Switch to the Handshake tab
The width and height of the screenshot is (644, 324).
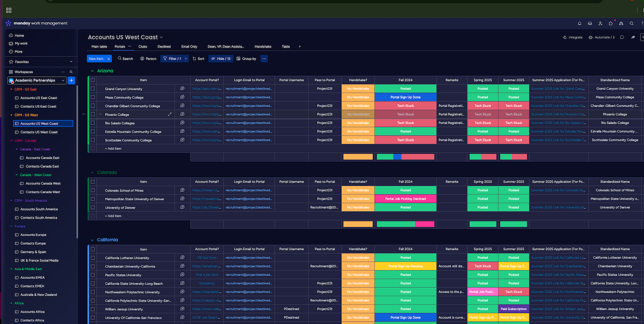point(263,47)
